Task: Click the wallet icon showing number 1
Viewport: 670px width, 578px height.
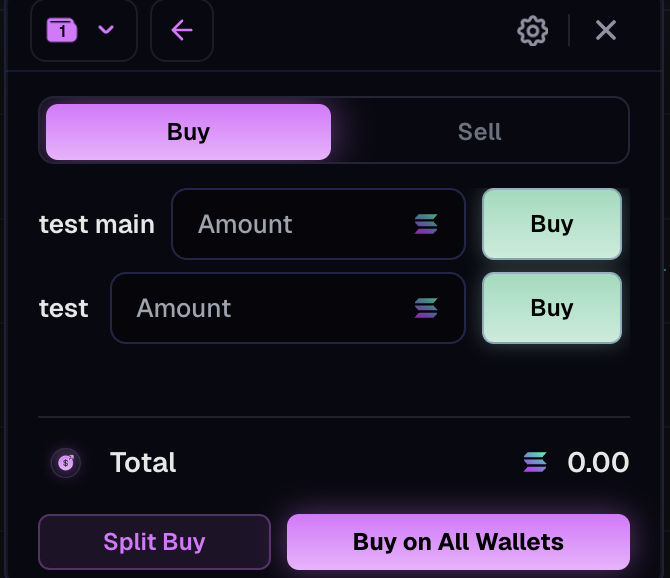Action: [x=62, y=30]
